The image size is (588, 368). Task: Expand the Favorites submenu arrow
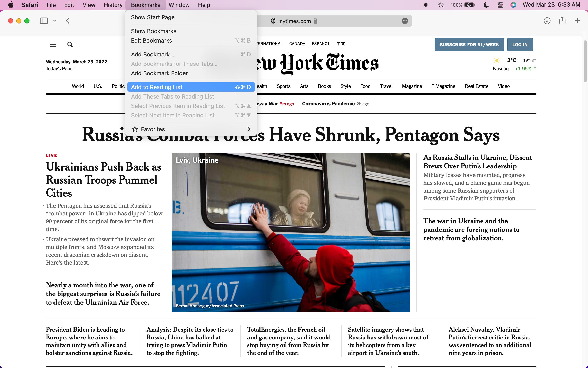[x=249, y=129]
